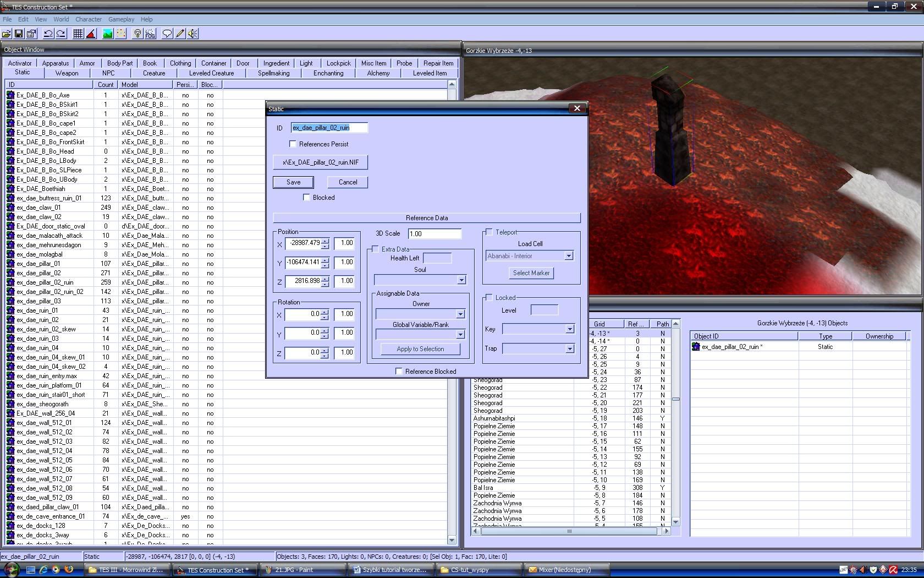The height and width of the screenshot is (578, 924).
Task: Toggle the FOG toolbar icon
Action: tap(150, 34)
